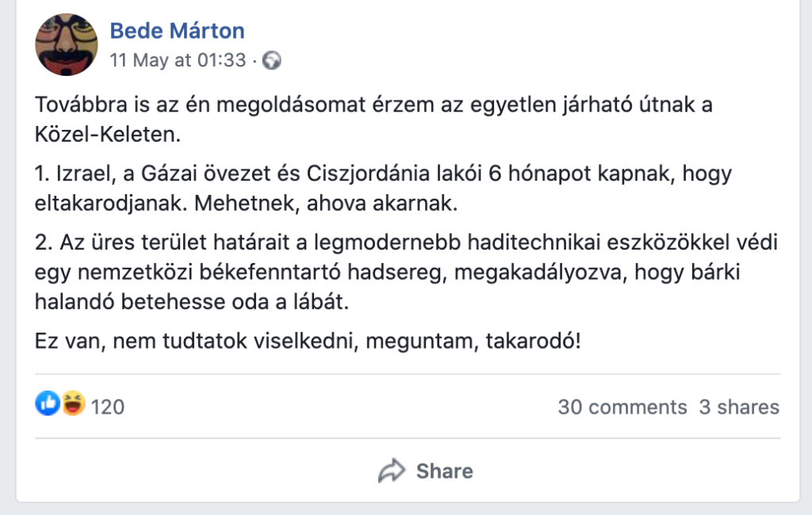Viewport: 812px width, 515px height.
Task: Open the 30 comments link
Action: click(x=622, y=406)
